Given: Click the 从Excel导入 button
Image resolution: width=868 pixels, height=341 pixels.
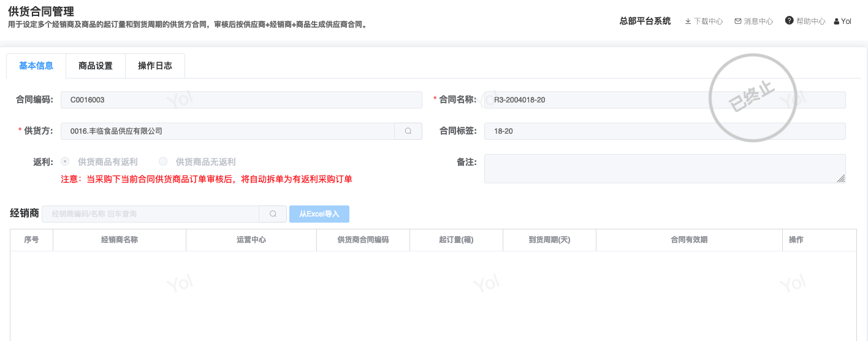Looking at the screenshot, I should [x=319, y=214].
